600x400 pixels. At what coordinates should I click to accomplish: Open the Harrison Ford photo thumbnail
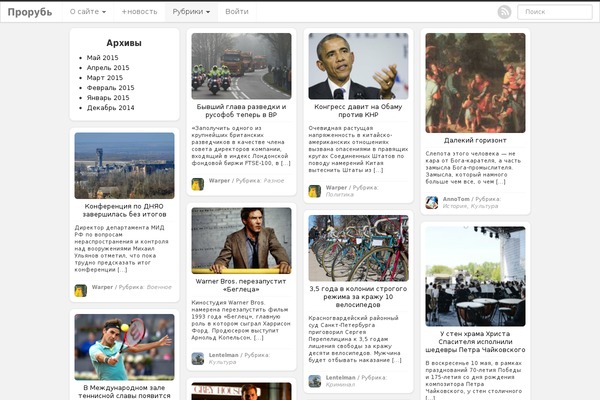pyautogui.click(x=241, y=241)
